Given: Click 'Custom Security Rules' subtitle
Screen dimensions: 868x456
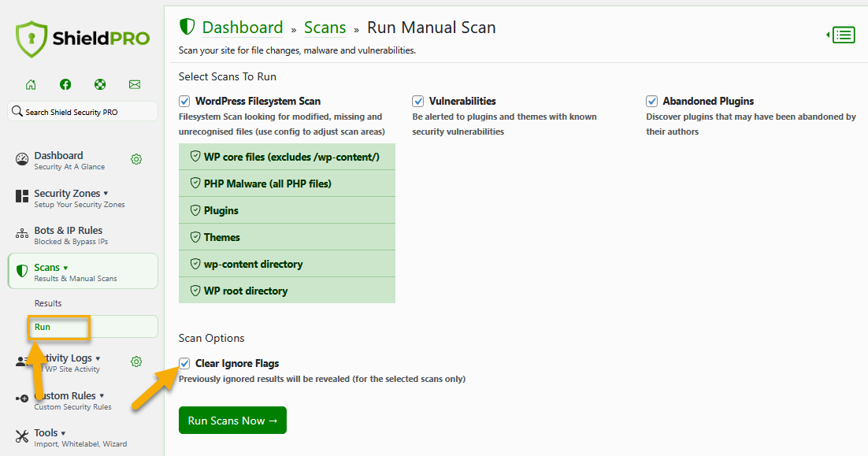Looking at the screenshot, I should (x=72, y=406).
